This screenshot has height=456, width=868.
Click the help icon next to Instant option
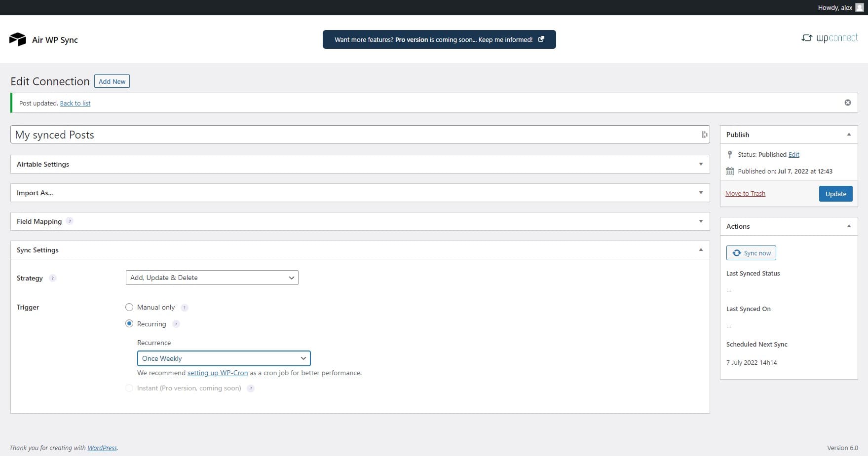251,388
